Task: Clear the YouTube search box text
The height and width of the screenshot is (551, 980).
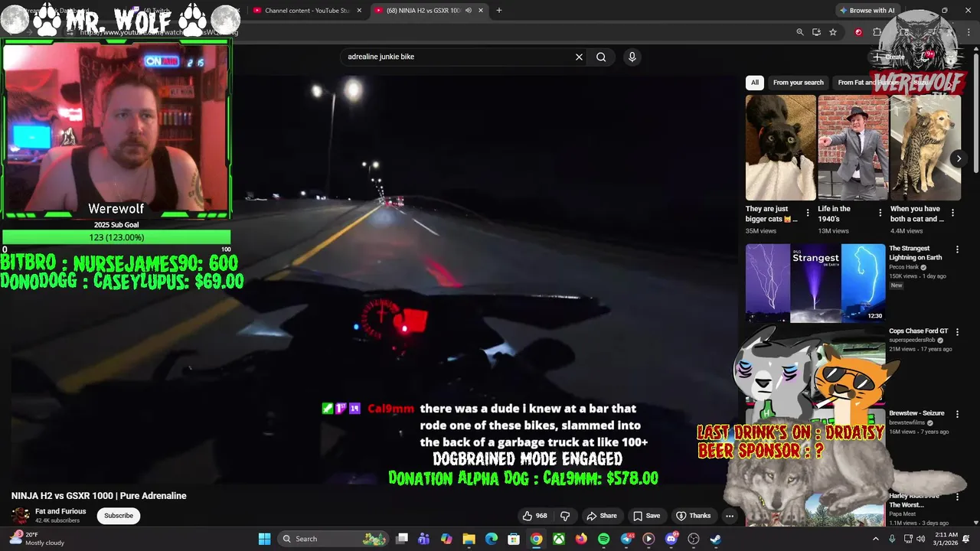Action: [x=579, y=57]
